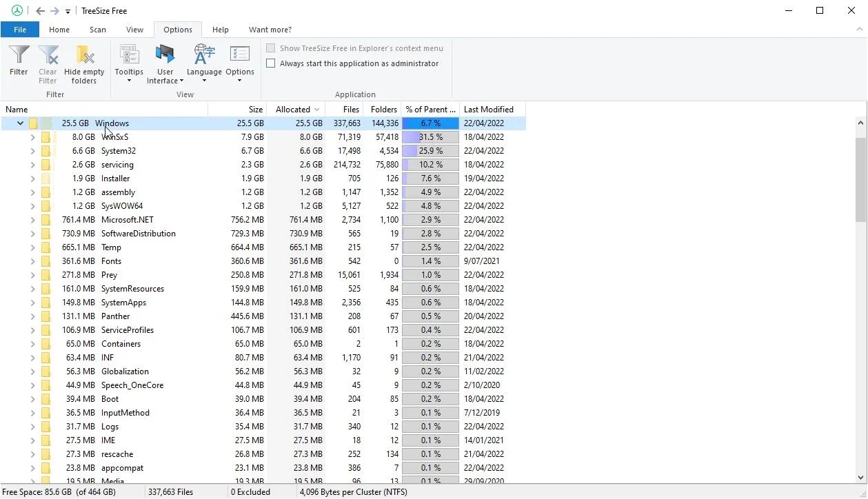868x499 pixels.
Task: Collapse the Windows tree node
Action: coord(19,123)
